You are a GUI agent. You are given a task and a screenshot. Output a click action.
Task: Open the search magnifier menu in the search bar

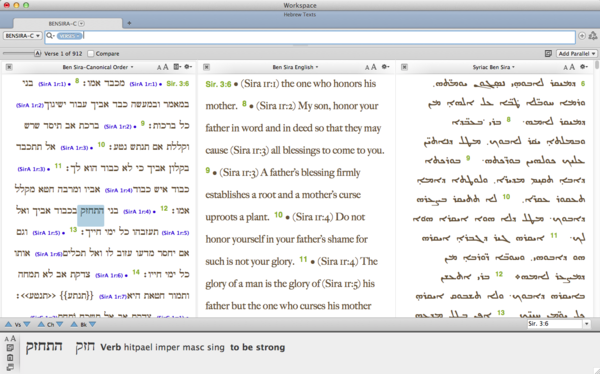tap(50, 36)
